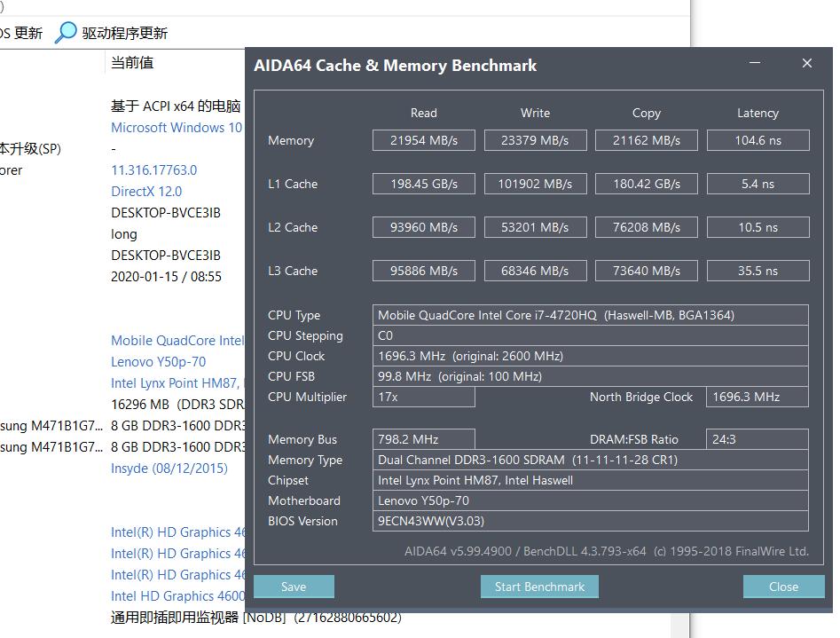The image size is (840, 638).
Task: Select L3 Cache Latency value 35.5 ns
Action: (x=758, y=271)
